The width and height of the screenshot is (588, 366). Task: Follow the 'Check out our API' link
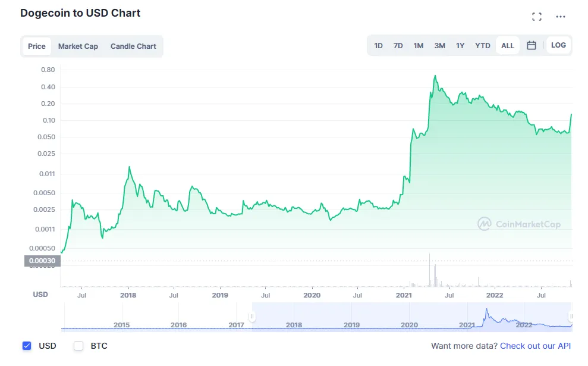click(536, 346)
